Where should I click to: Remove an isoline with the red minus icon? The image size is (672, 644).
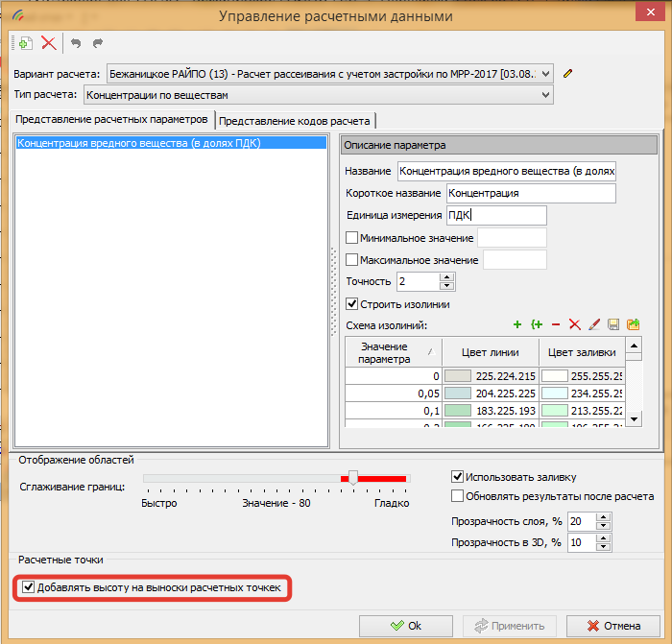[556, 325]
